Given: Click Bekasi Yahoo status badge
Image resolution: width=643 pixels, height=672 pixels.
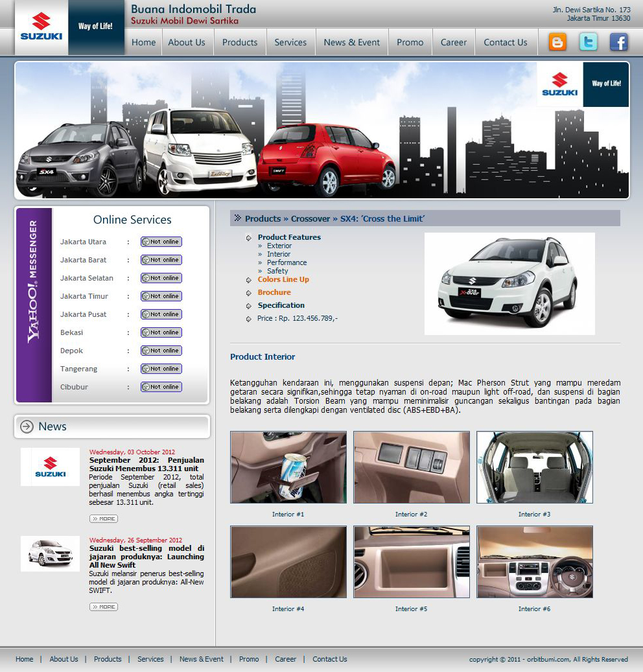Looking at the screenshot, I should point(161,332).
